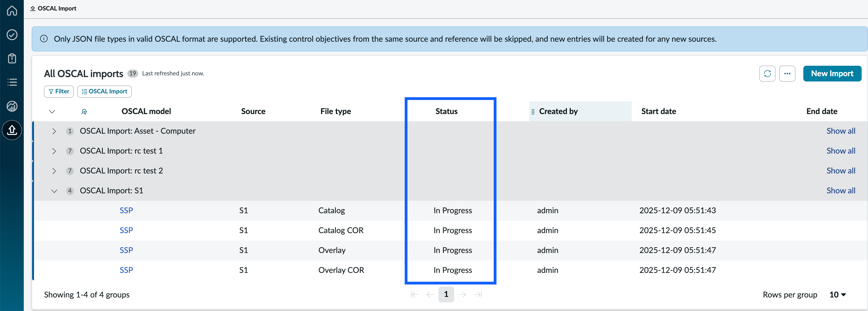Go to last page arrow
Screen dimensions: 868x311
click(478, 295)
